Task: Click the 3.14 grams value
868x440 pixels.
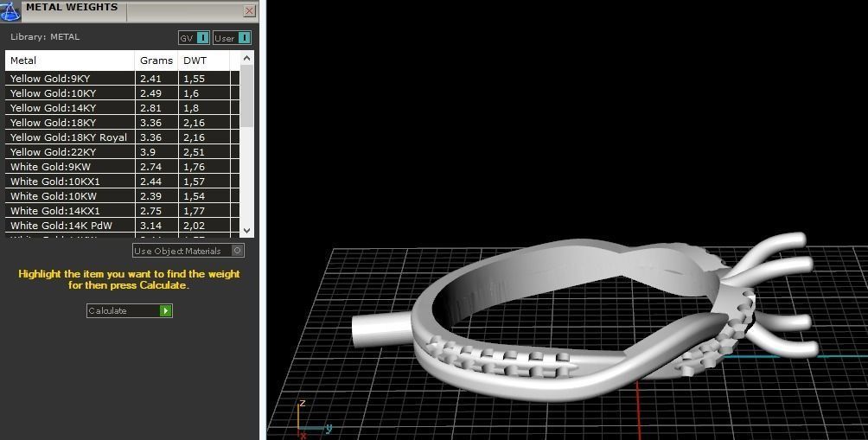Action: pos(150,226)
